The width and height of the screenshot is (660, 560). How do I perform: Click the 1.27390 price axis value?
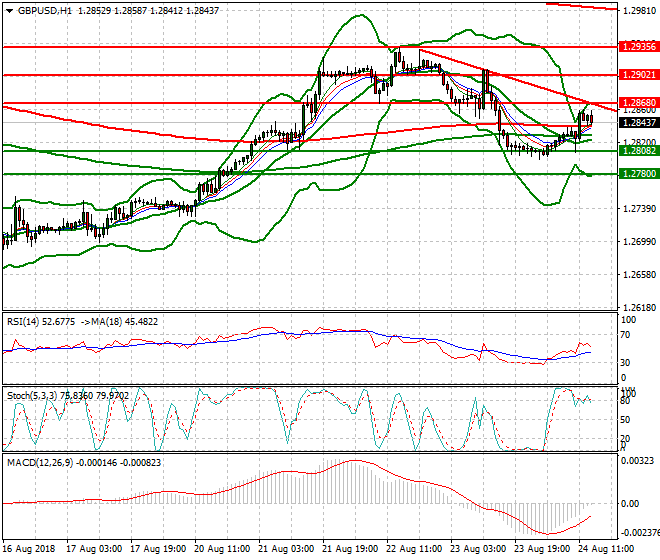pyautogui.click(x=639, y=208)
